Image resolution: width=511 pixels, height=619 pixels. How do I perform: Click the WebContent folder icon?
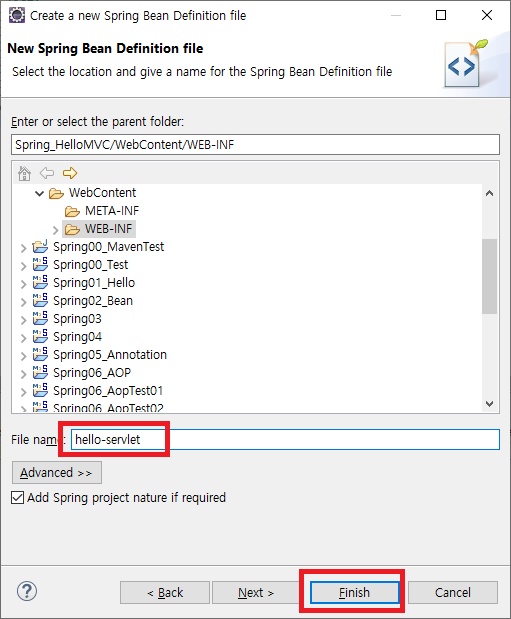(x=56, y=193)
